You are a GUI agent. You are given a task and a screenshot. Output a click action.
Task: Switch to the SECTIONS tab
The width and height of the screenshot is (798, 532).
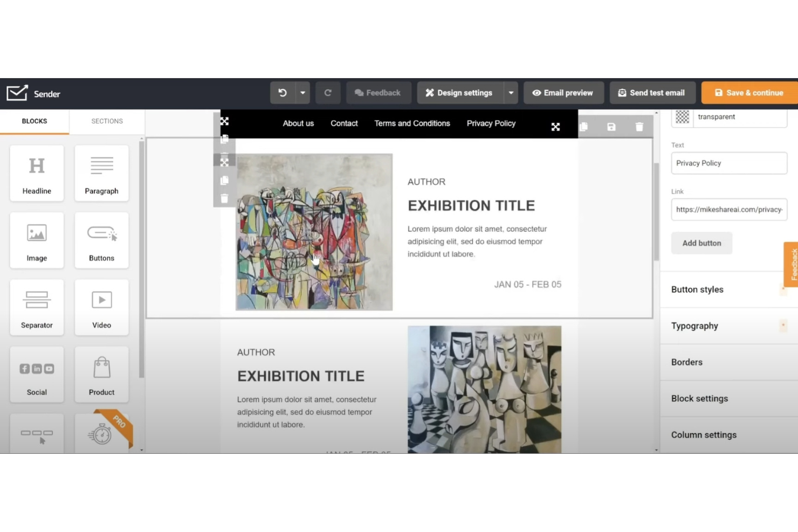coord(107,121)
